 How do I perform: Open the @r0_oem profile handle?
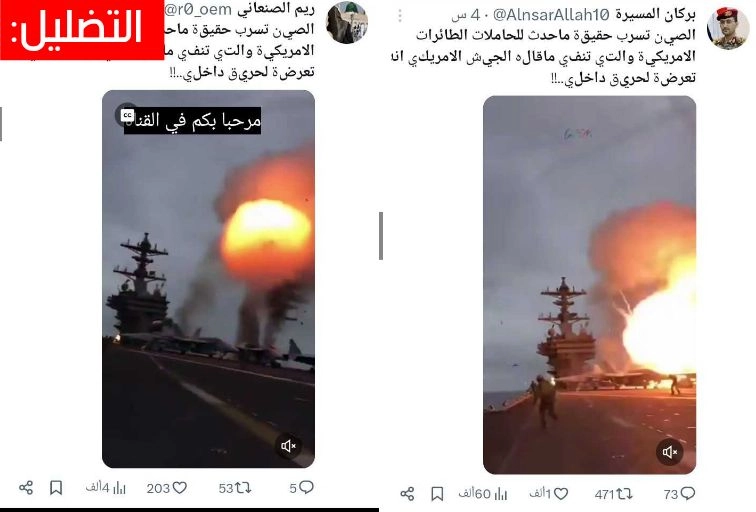coord(198,9)
